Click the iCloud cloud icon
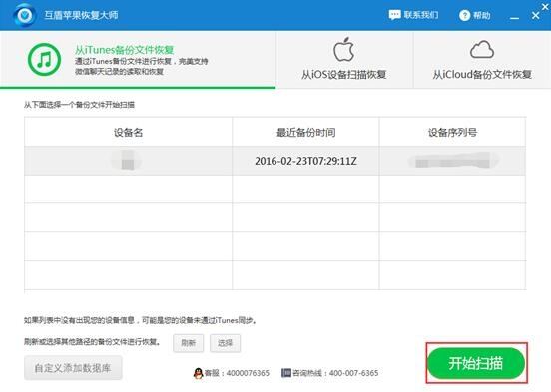The height and width of the screenshot is (392, 551). click(x=482, y=49)
